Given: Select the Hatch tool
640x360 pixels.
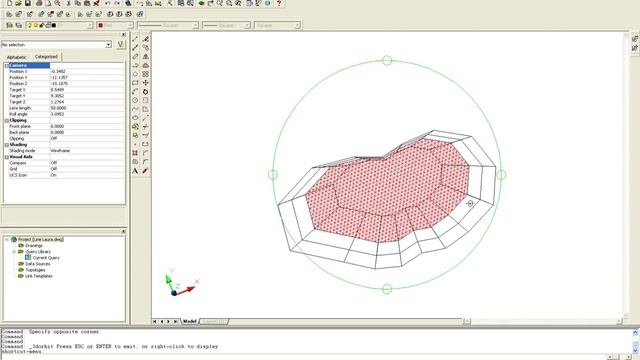Looking at the screenshot, I should point(136,153).
